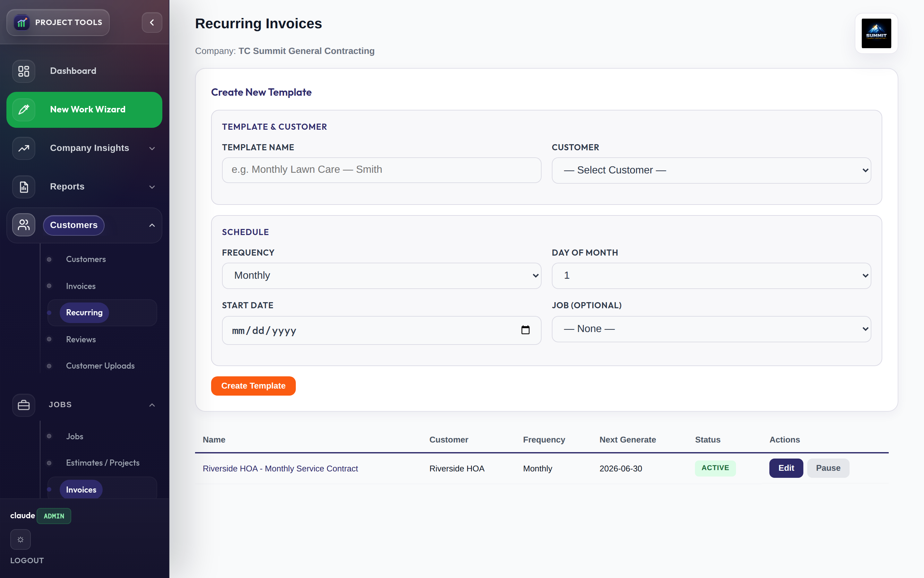The height and width of the screenshot is (578, 924).
Task: Click the Name column header
Action: tap(214, 440)
